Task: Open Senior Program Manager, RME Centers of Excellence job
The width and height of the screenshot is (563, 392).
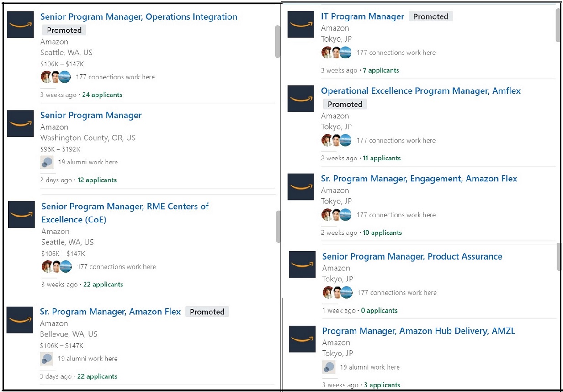Action: tap(125, 213)
